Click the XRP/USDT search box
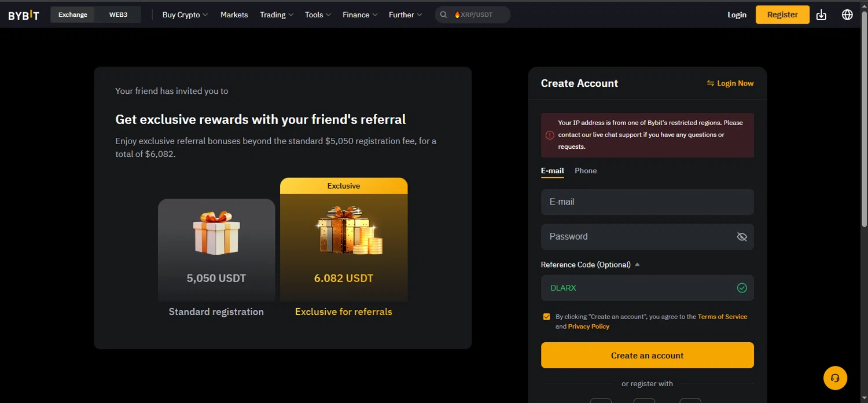This screenshot has width=868, height=403. [x=473, y=15]
